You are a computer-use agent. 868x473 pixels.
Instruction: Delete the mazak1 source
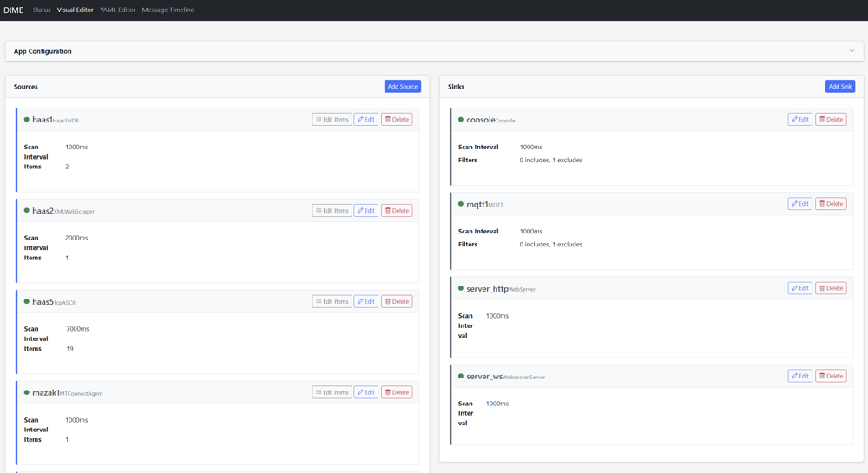[397, 392]
